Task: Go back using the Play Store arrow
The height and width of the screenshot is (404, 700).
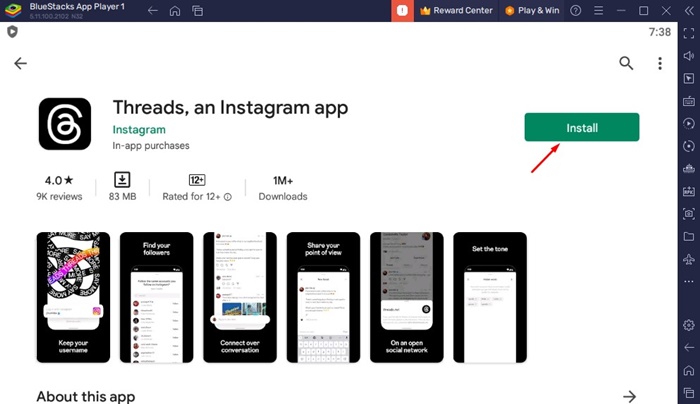Action: click(21, 63)
